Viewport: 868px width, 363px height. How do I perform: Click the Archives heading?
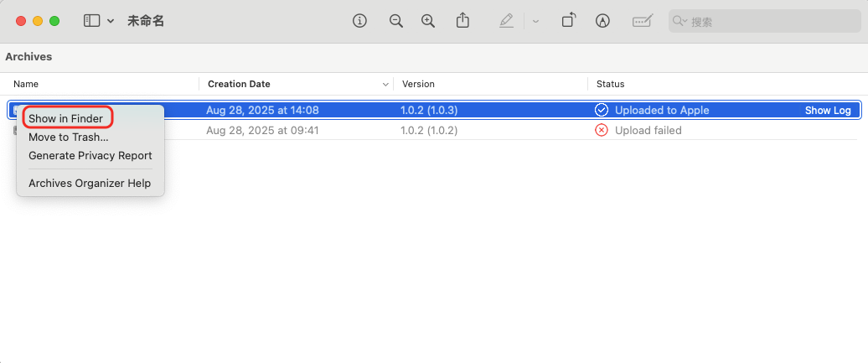point(28,56)
